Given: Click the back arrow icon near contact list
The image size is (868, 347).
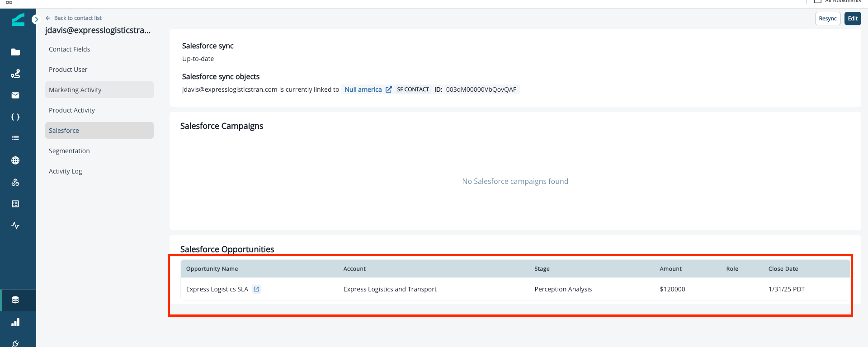Looking at the screenshot, I should [48, 18].
